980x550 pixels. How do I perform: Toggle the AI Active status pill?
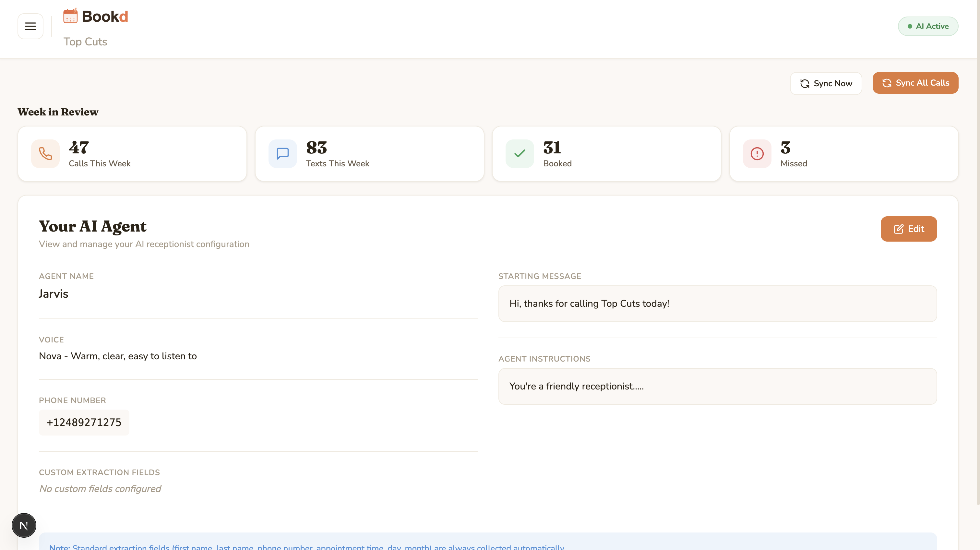927,26
